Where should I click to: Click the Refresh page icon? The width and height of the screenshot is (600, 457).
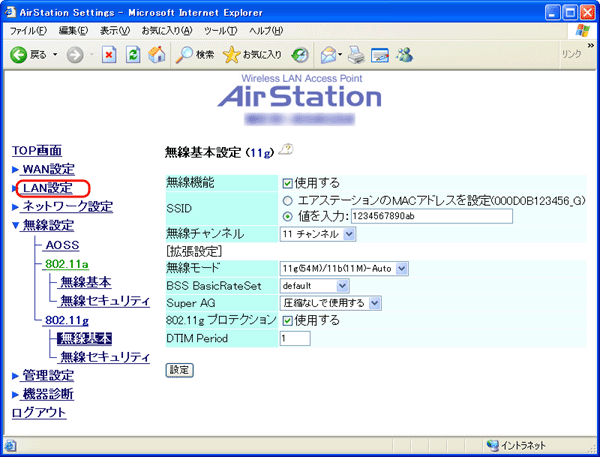pos(133,55)
